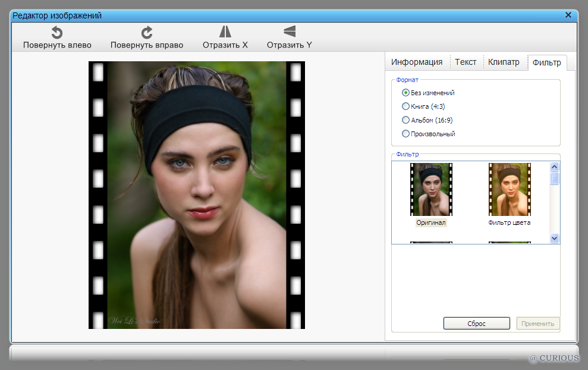Flip image with Отразить X icon

(225, 32)
